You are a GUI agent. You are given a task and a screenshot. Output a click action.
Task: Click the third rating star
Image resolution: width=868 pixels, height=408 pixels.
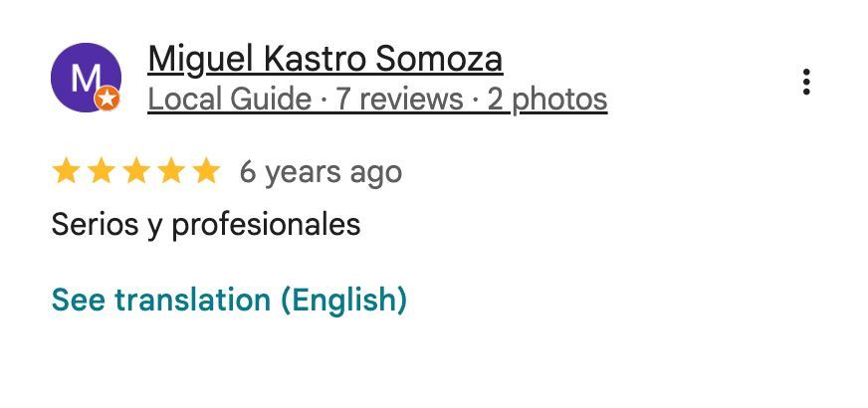(x=135, y=172)
